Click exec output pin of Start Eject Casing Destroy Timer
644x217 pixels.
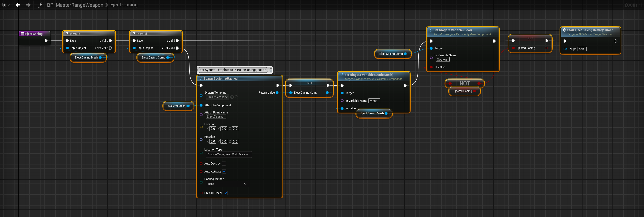(x=616, y=41)
